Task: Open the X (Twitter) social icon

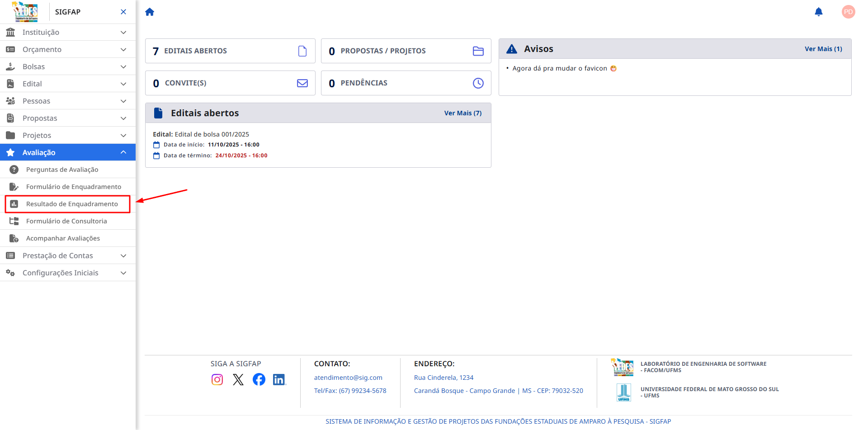Action: pos(238,379)
